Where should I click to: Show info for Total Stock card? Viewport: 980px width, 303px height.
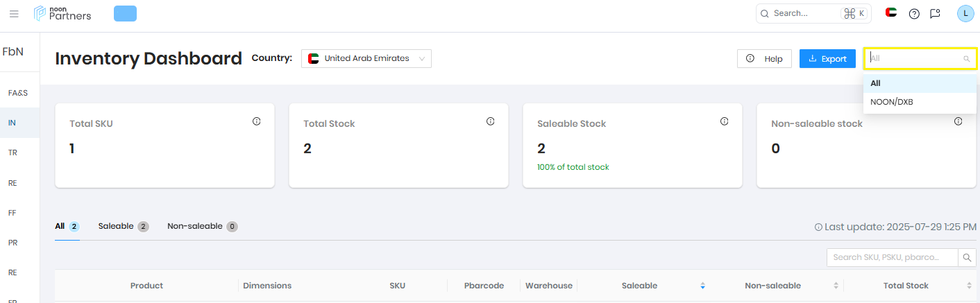coord(490,121)
